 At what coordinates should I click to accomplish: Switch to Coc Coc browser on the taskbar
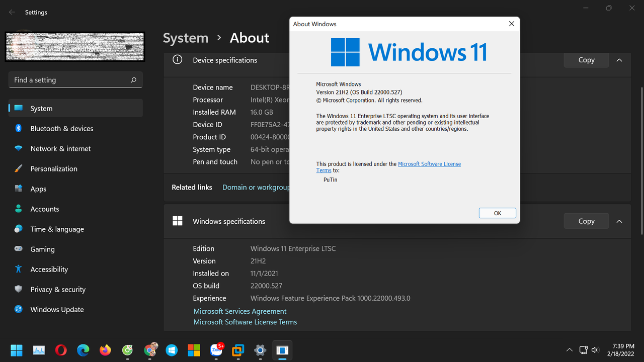click(127, 350)
